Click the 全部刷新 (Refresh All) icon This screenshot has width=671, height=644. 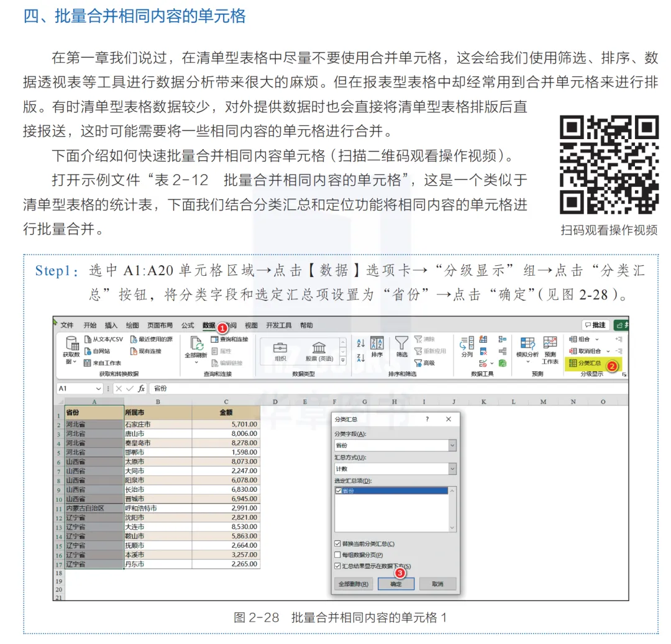196,344
